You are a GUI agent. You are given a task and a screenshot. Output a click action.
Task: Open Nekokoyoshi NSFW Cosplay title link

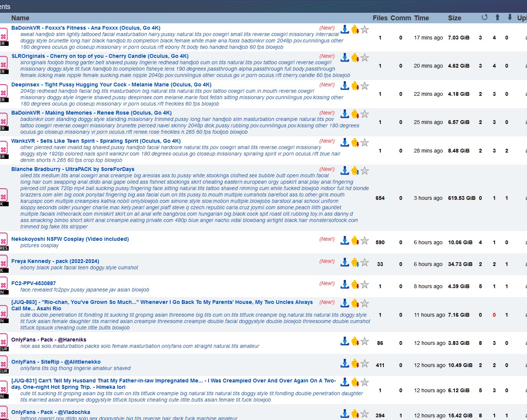[x=70, y=239]
